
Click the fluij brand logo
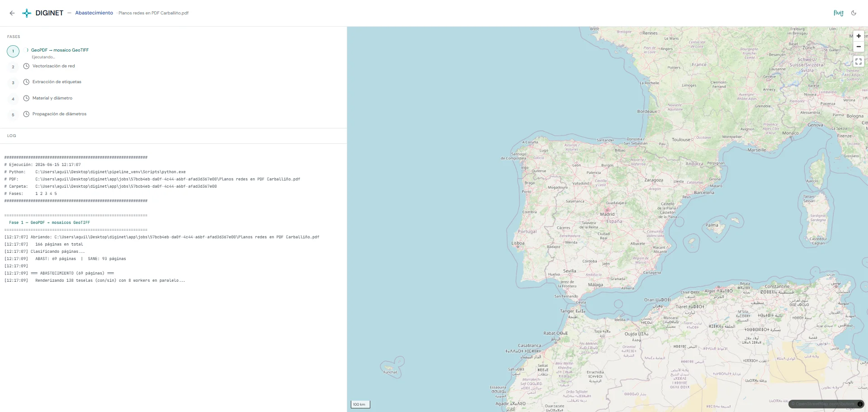(x=838, y=13)
